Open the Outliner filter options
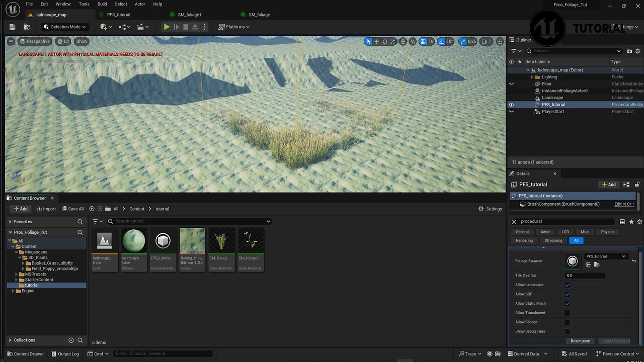 (516, 51)
